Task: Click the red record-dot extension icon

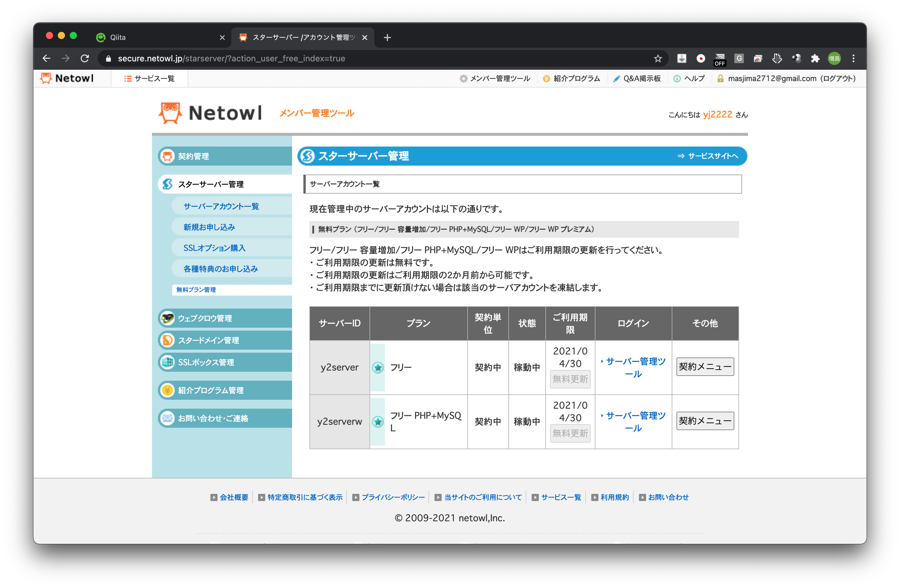Action: pos(700,58)
